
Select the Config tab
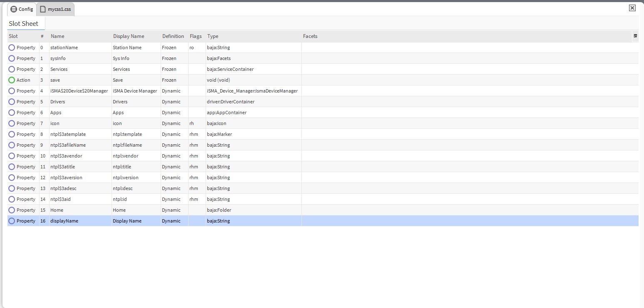25,9
